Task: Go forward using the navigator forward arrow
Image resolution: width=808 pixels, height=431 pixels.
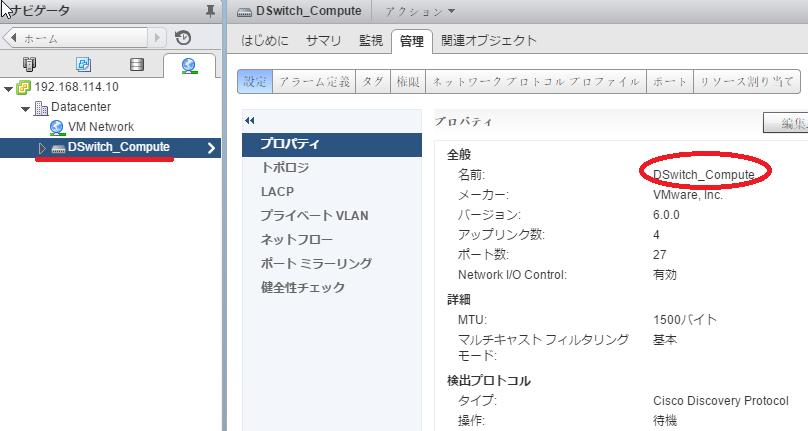Action: pos(157,38)
